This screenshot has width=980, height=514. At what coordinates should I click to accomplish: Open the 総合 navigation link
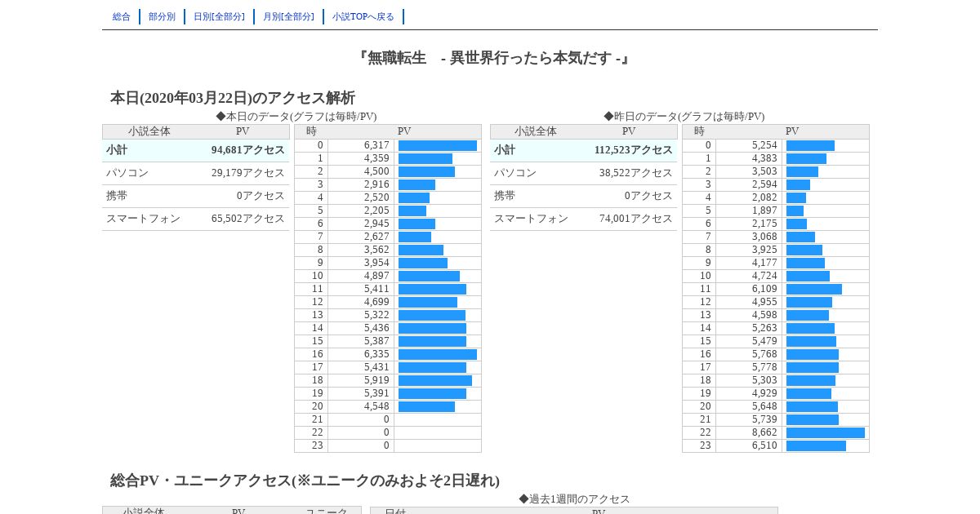pyautogui.click(x=122, y=16)
